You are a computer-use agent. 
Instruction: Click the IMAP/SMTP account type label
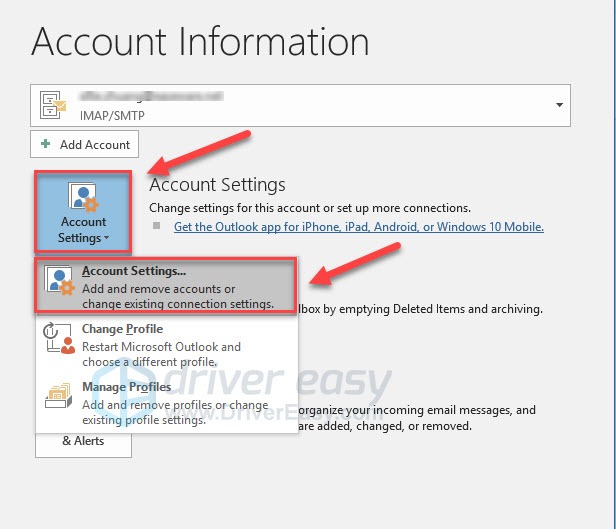112,116
